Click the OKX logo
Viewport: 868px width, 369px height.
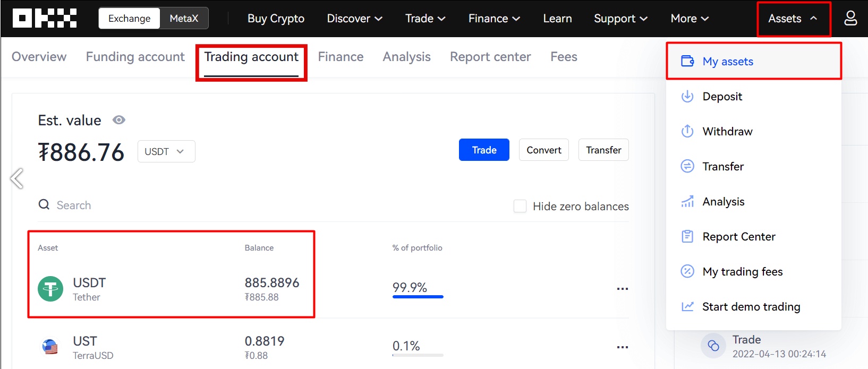click(x=45, y=18)
